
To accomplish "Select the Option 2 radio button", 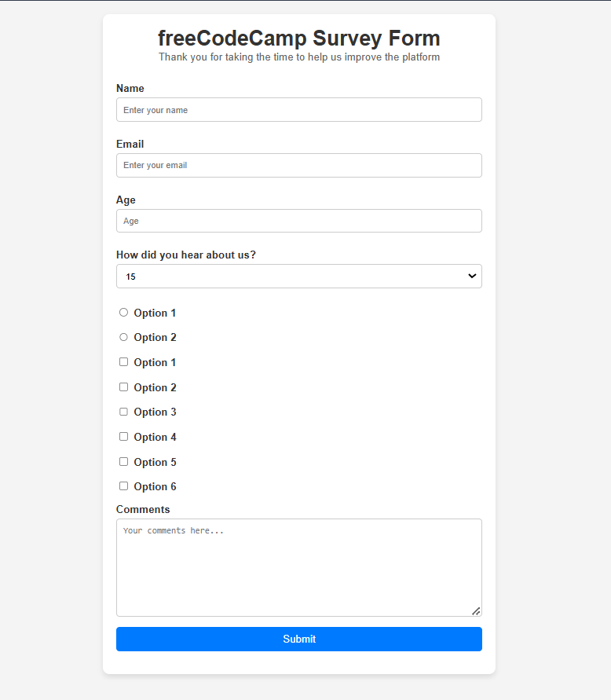I will coord(123,337).
